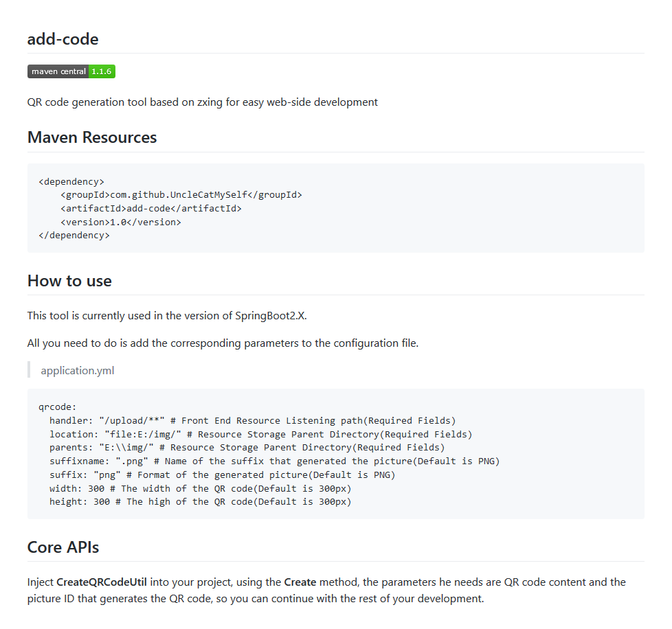The height and width of the screenshot is (629, 672).
Task: Click the How to use heading
Action: (69, 280)
